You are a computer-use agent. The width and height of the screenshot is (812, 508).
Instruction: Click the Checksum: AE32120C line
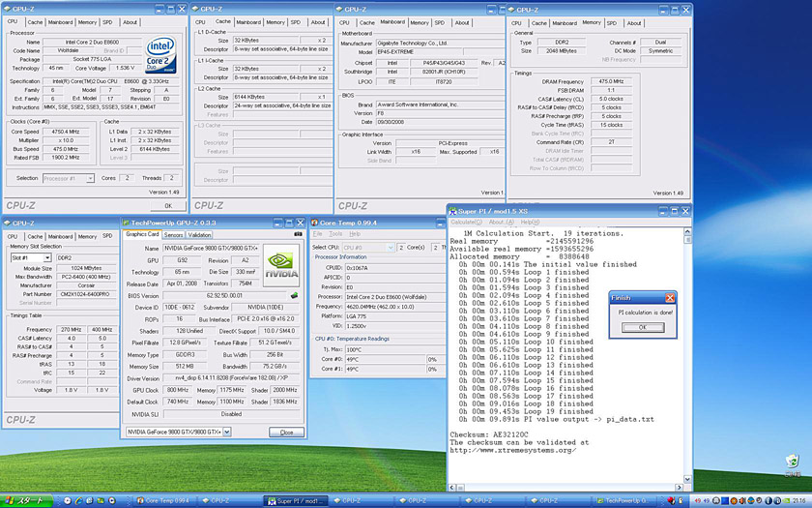(x=489, y=434)
